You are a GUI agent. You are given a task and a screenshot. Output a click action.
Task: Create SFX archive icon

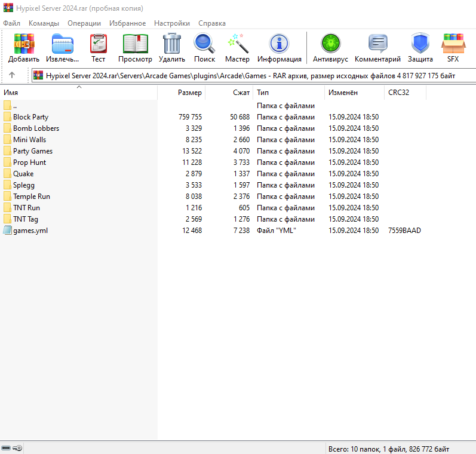coord(453,44)
